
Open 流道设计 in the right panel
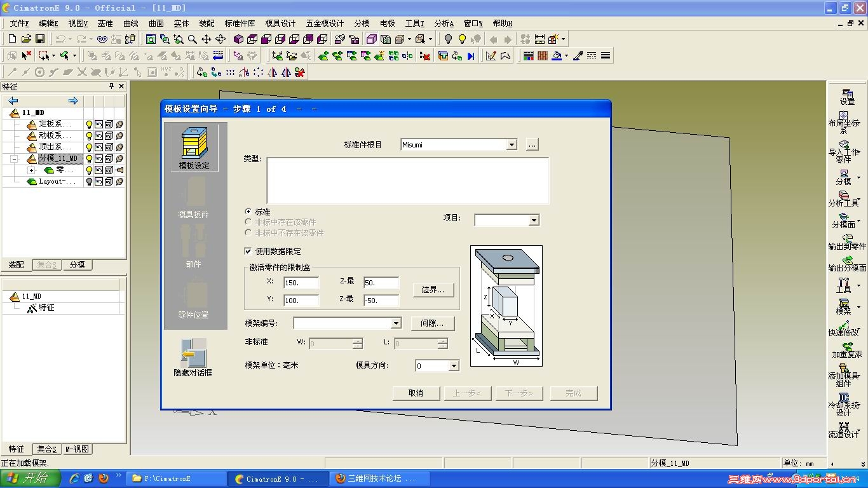pyautogui.click(x=844, y=430)
